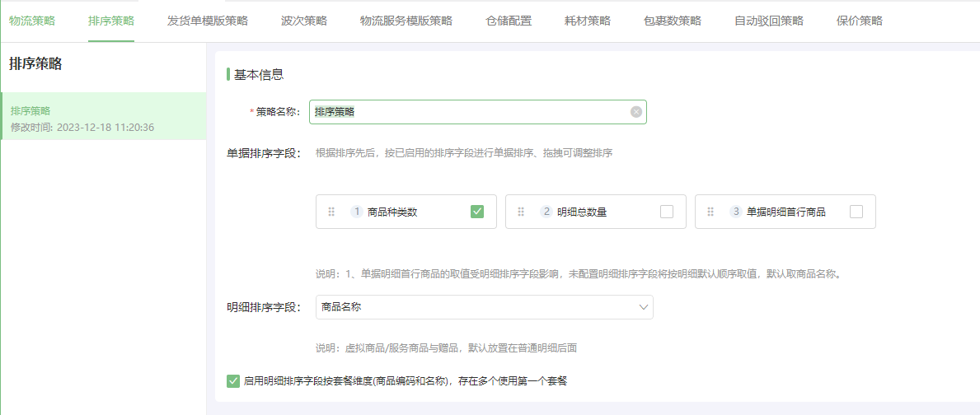Open the 物流服务模版策略 tab
This screenshot has height=415, width=980.
[x=406, y=21]
